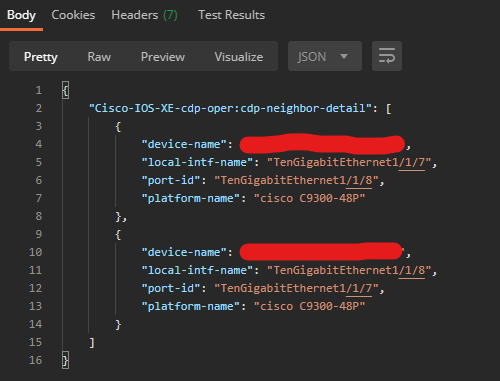The height and width of the screenshot is (381, 500).
Task: Click the opening brace on line 1
Action: coord(66,90)
